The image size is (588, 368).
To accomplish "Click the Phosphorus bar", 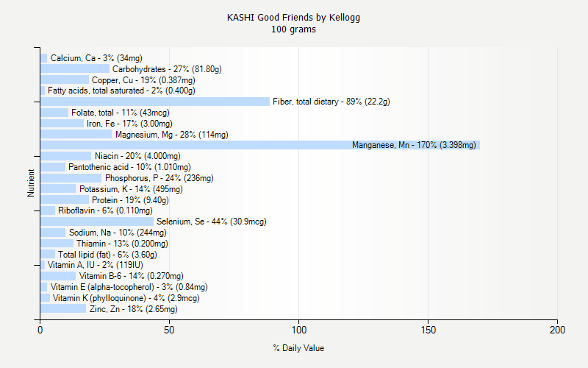I will [71, 178].
